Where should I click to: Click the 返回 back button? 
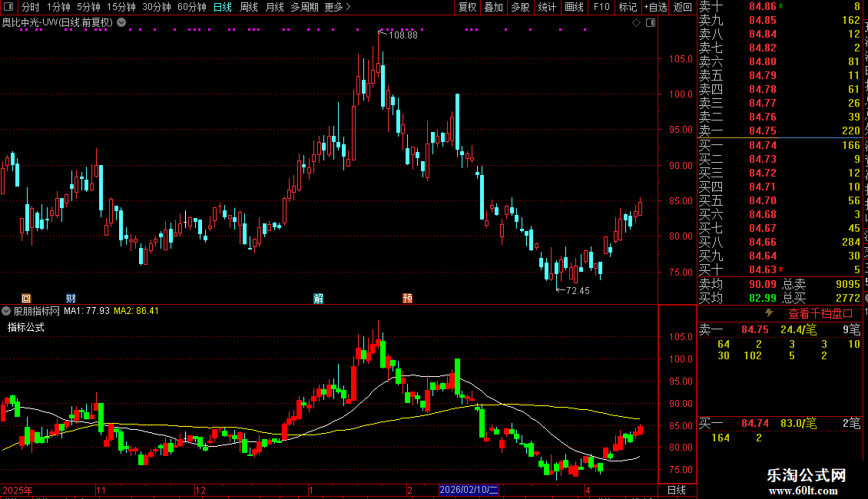point(683,7)
